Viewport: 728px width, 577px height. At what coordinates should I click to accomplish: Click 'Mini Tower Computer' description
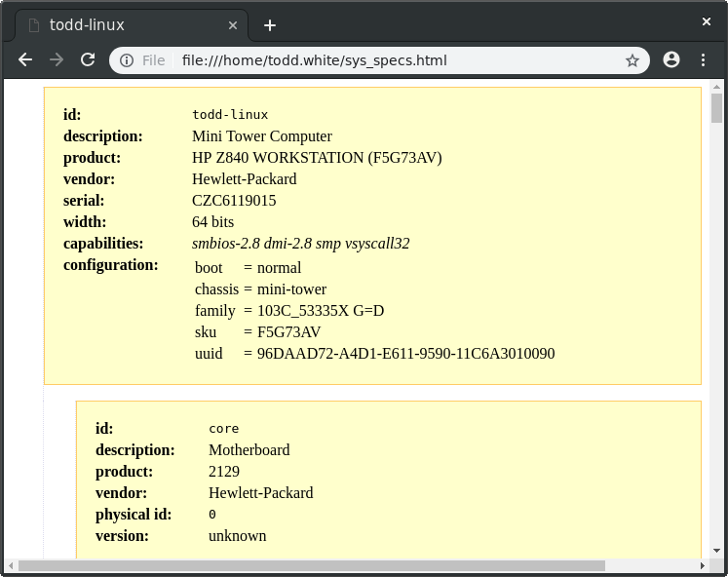tap(262, 136)
